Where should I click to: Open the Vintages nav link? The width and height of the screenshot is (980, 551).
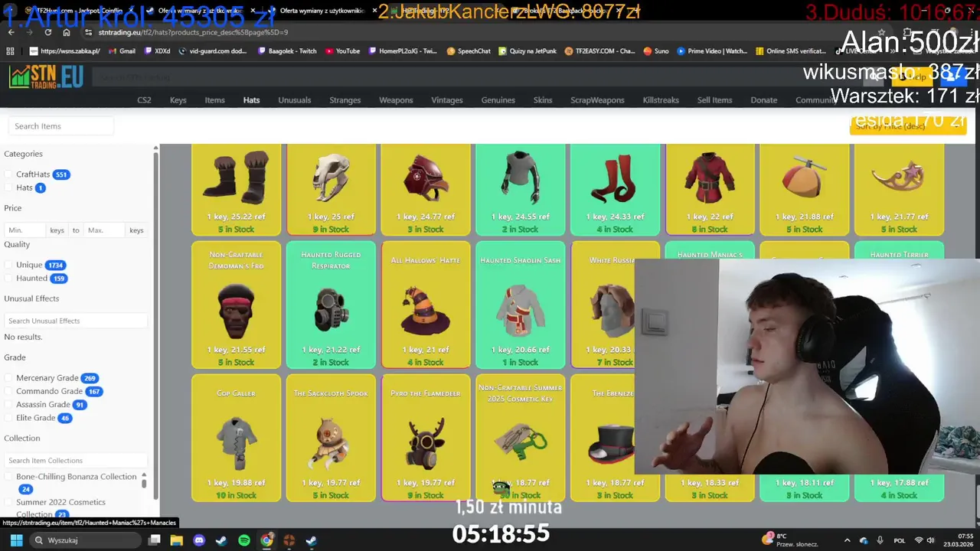tap(447, 100)
